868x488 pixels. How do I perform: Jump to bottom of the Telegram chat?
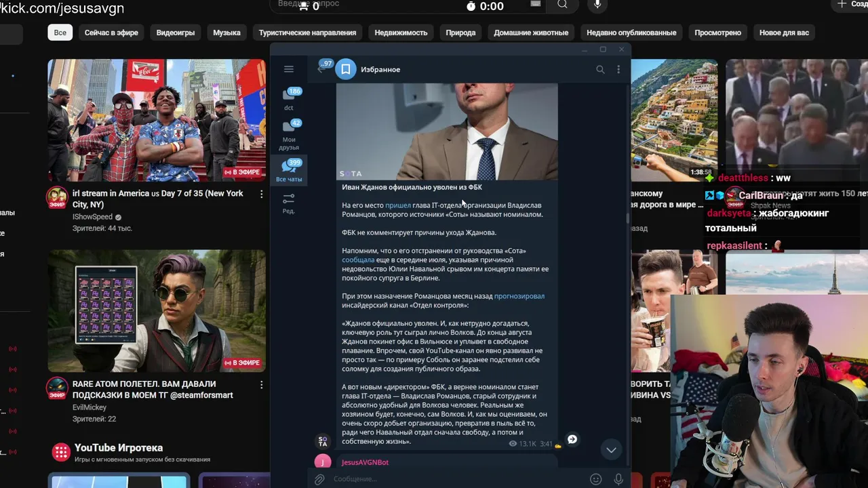(x=611, y=449)
